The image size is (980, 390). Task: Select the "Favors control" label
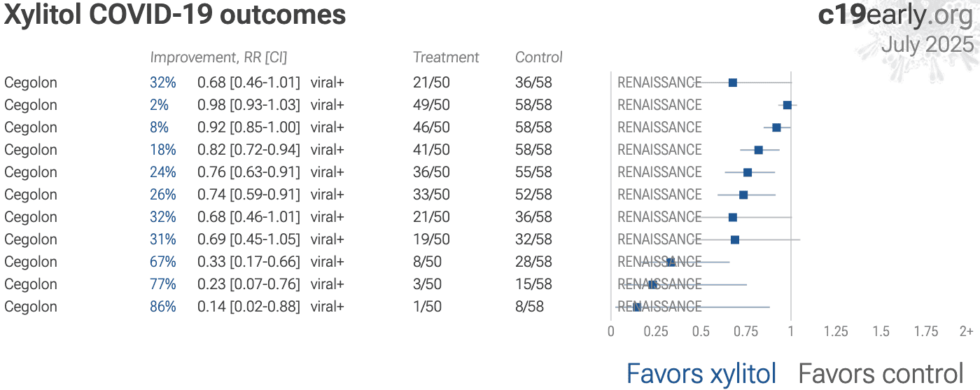[x=881, y=374]
